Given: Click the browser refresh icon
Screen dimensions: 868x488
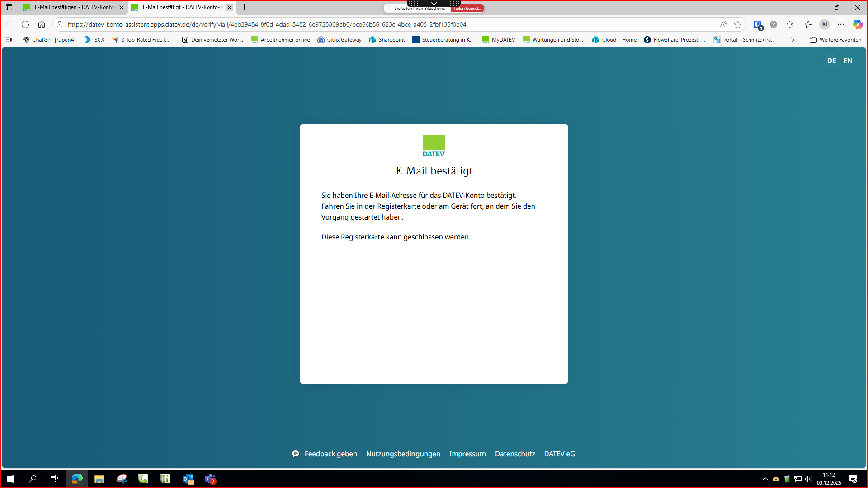Looking at the screenshot, I should (25, 24).
